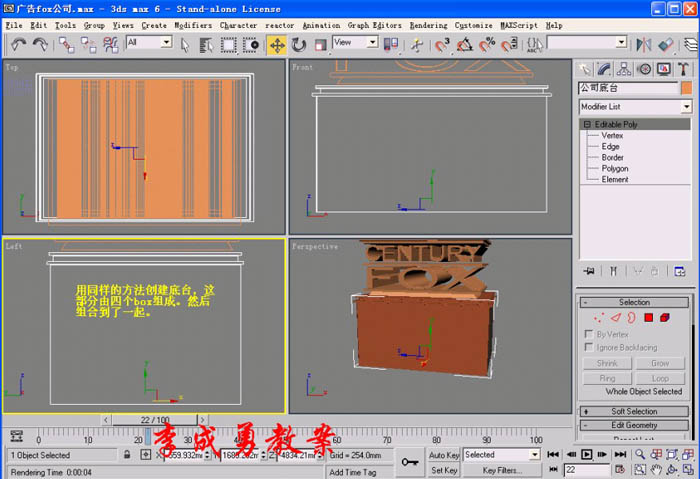
Task: Open the Modifiers menu
Action: coord(193,25)
